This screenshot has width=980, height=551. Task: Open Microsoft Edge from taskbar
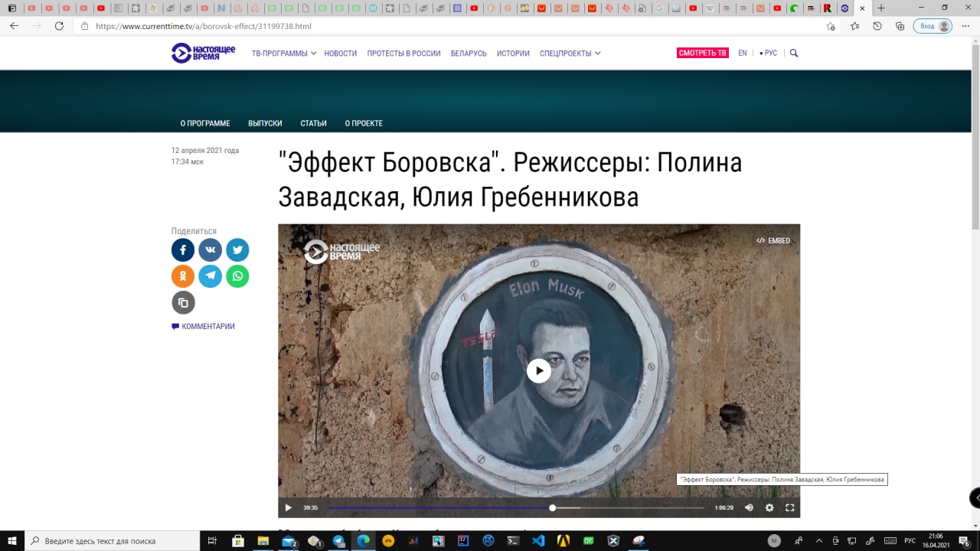(x=364, y=540)
